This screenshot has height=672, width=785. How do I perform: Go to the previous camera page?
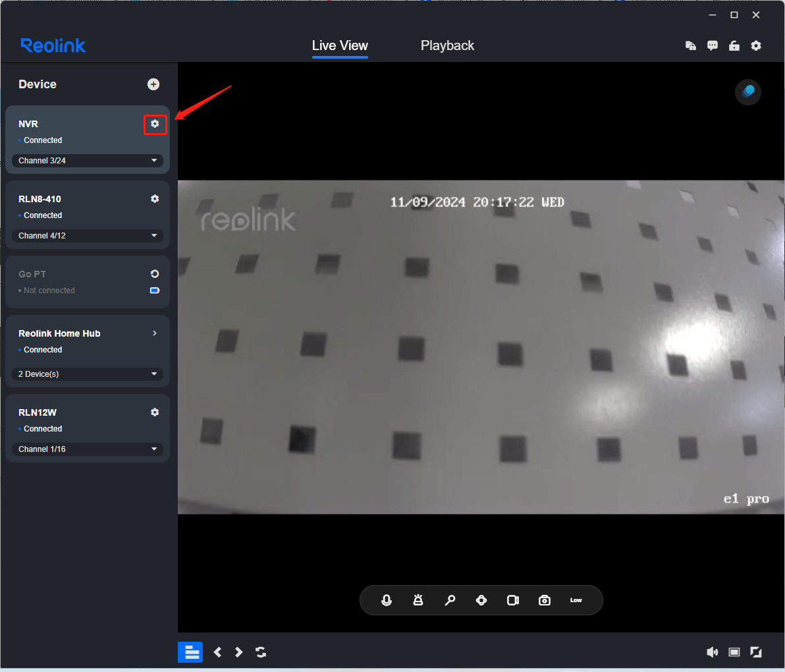pos(218,652)
